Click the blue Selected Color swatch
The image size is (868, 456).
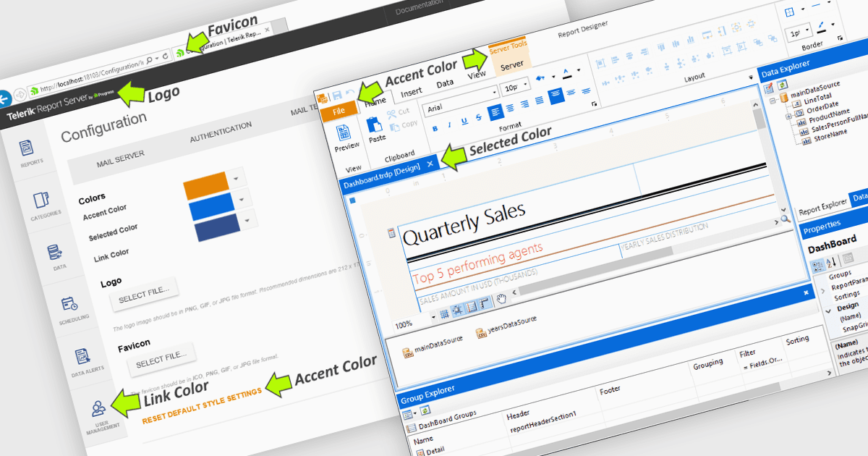[211, 208]
